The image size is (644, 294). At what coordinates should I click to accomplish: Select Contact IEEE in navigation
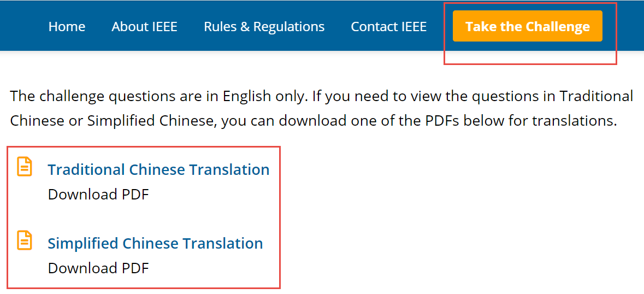coord(388,26)
